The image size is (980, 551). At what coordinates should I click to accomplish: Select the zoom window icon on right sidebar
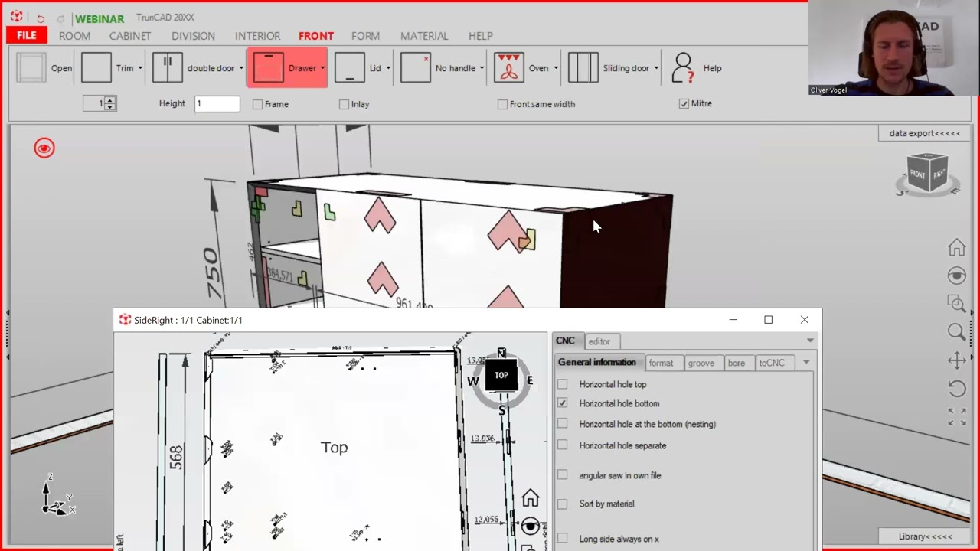pos(957,304)
